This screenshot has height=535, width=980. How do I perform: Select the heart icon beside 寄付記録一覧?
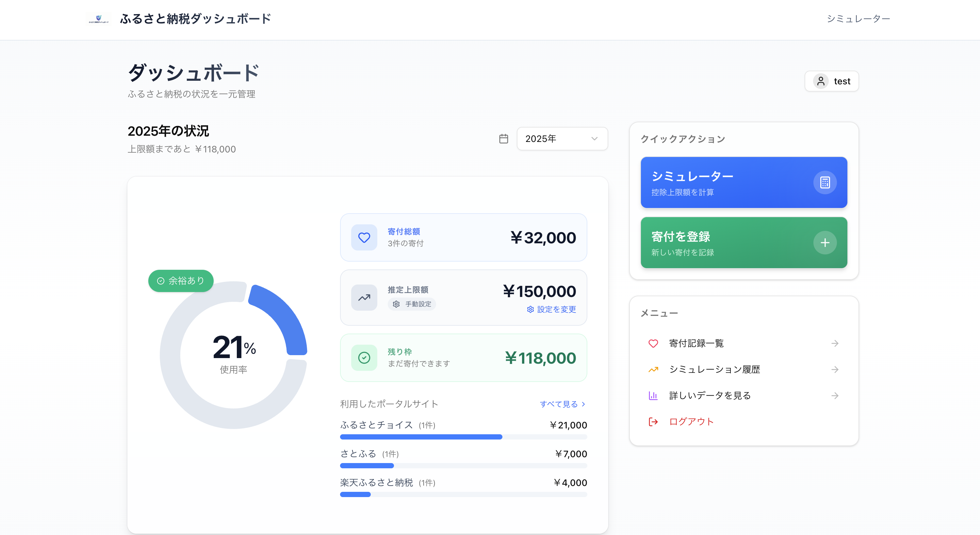[653, 343]
